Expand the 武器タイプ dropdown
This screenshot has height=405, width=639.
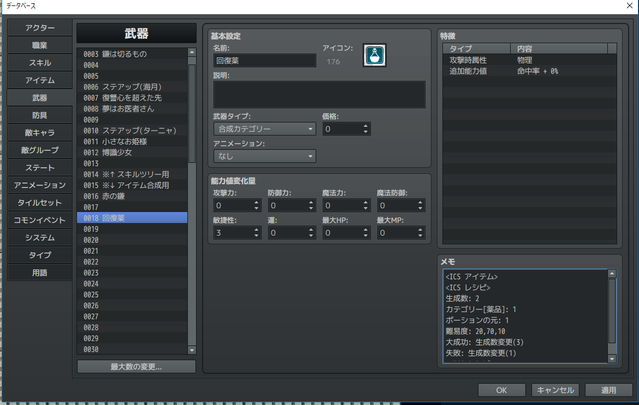click(x=264, y=129)
